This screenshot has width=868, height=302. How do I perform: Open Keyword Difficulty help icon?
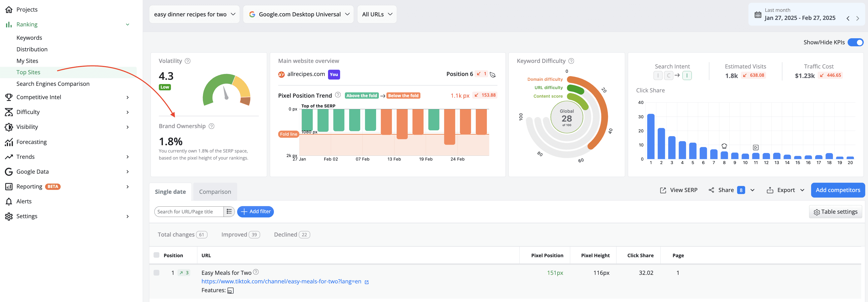[571, 61]
